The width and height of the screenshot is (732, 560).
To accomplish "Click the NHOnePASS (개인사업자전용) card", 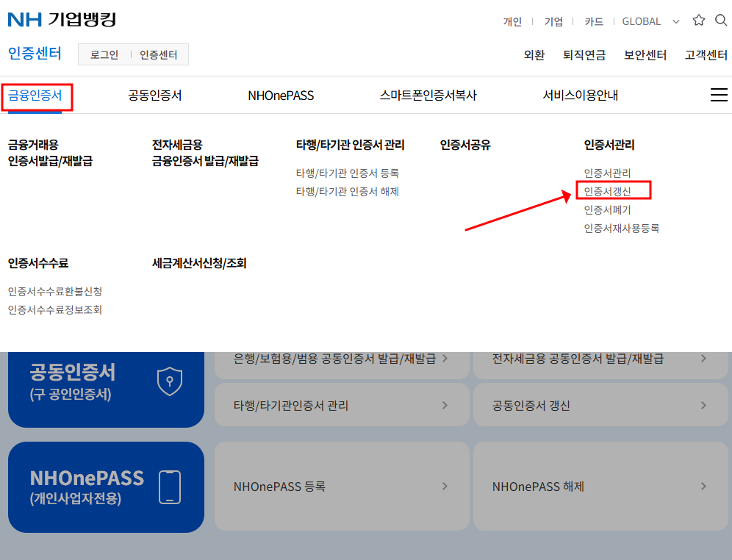I will pyautogui.click(x=106, y=487).
